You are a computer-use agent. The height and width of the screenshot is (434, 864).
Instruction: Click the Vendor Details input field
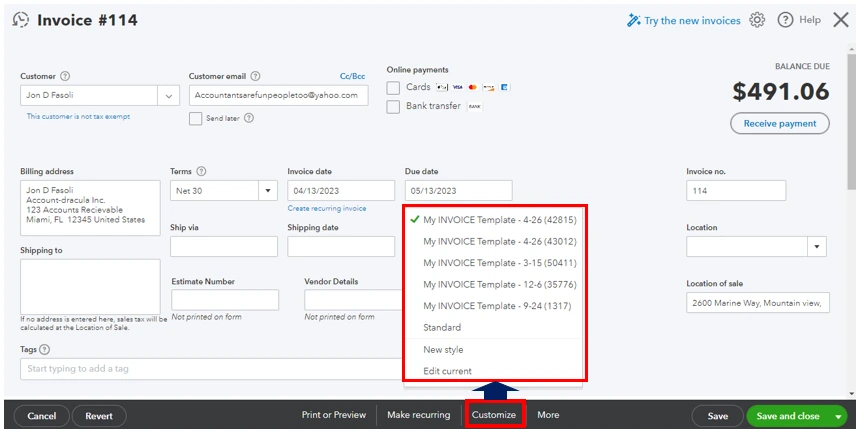pos(354,300)
